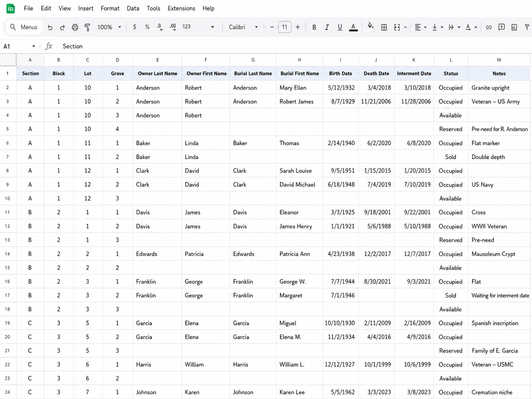This screenshot has width=532, height=399.
Task: Format as percent with the % icon
Action: [147, 27]
